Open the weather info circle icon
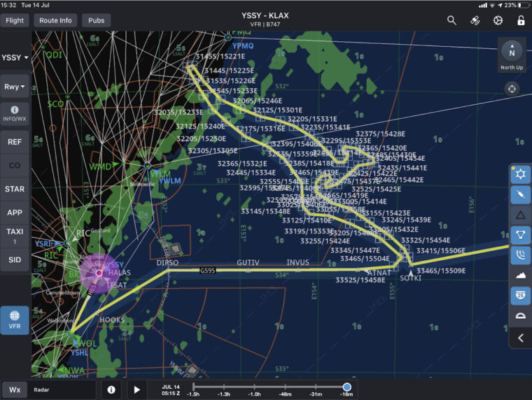Screen dimensions: 532x400 coord(111,390)
